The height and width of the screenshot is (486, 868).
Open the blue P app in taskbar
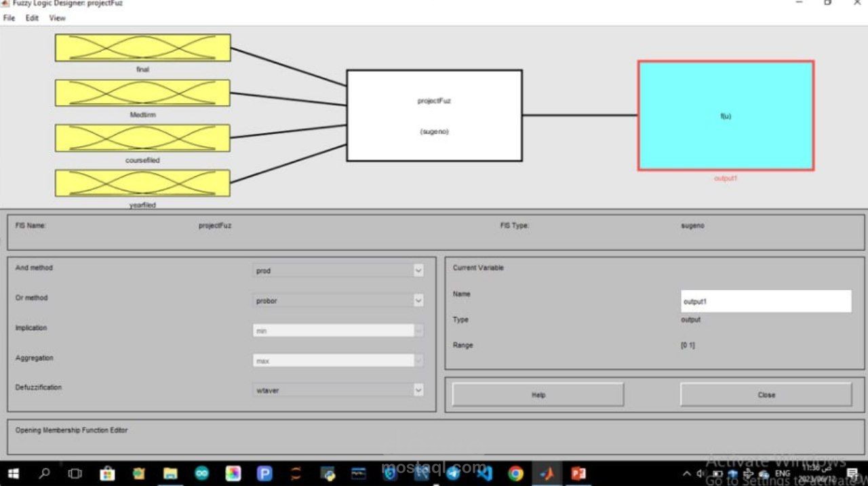(264, 473)
